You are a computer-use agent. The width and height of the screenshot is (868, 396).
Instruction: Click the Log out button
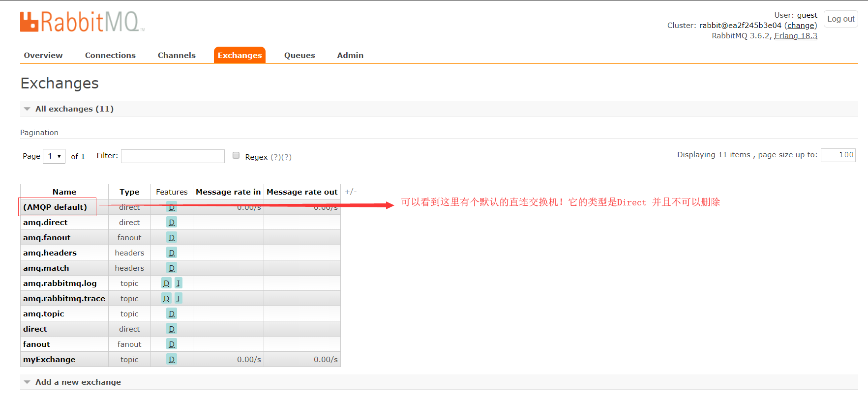[841, 19]
